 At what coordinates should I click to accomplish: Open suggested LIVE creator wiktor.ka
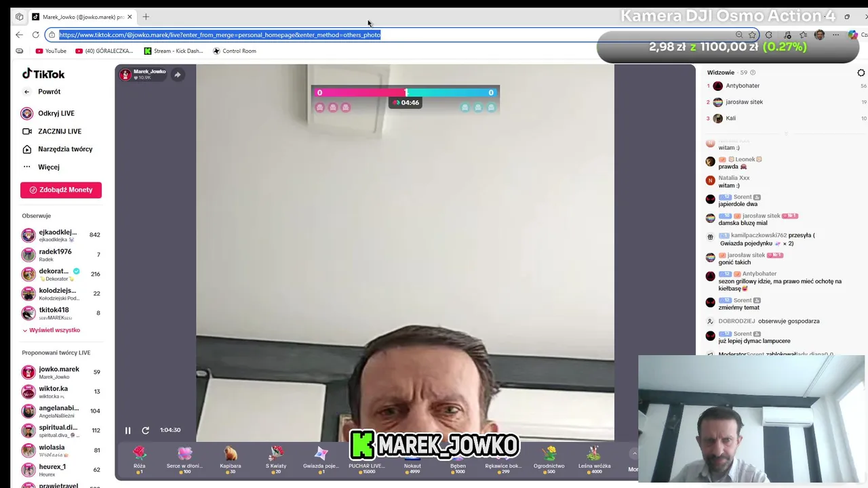click(x=61, y=392)
